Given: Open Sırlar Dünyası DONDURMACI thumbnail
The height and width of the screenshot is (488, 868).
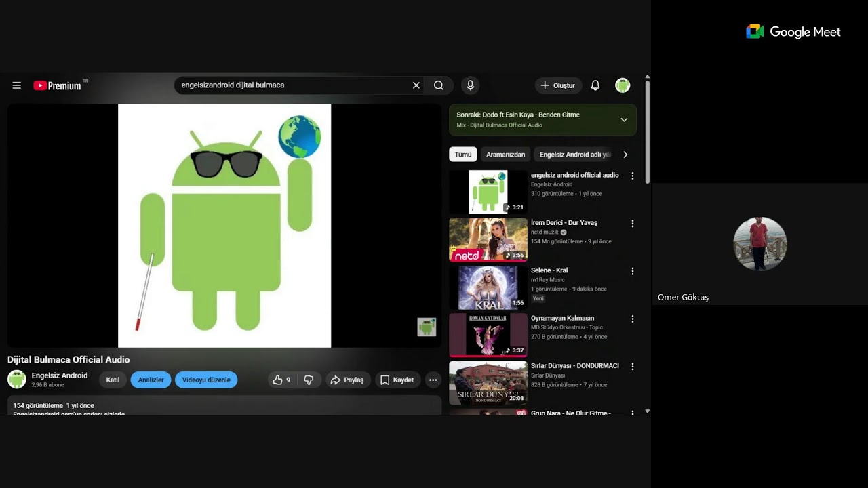Looking at the screenshot, I should [x=488, y=383].
